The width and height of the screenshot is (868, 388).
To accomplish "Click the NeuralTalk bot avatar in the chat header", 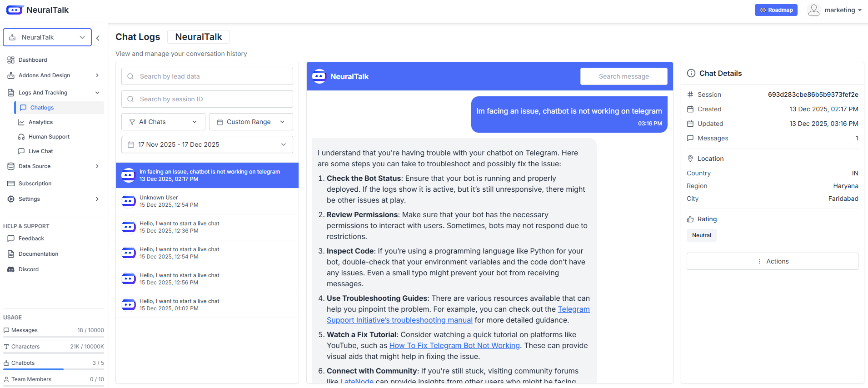I will point(319,76).
